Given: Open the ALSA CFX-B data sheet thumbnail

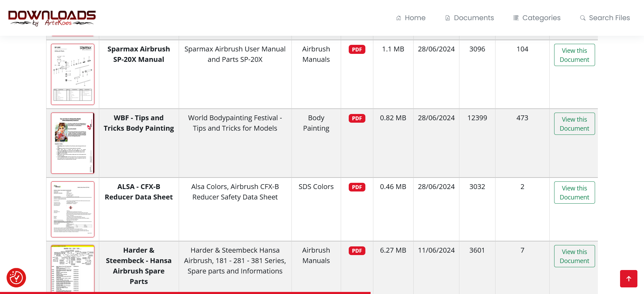Looking at the screenshot, I should tap(73, 209).
